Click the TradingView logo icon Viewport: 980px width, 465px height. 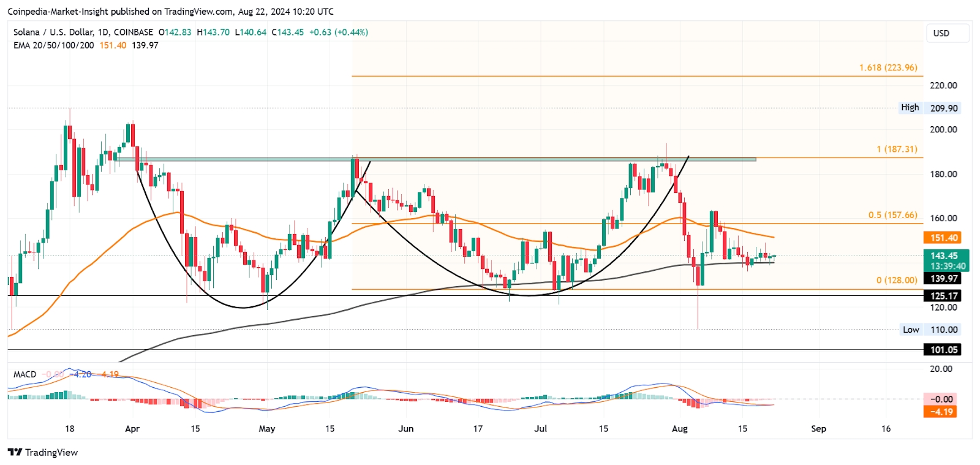(x=15, y=452)
